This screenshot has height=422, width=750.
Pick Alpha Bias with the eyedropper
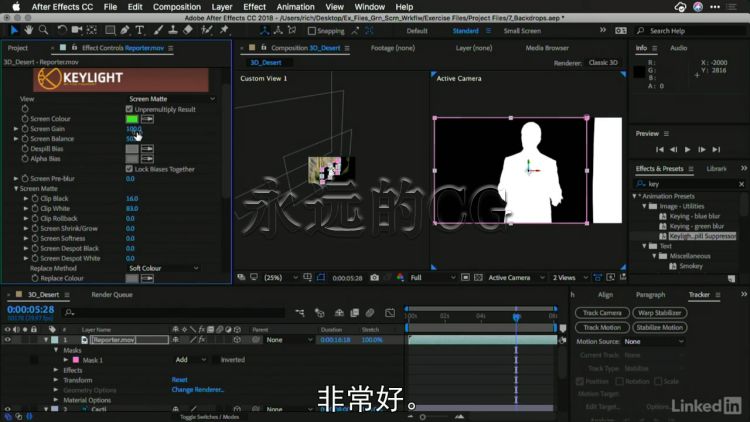(147, 159)
